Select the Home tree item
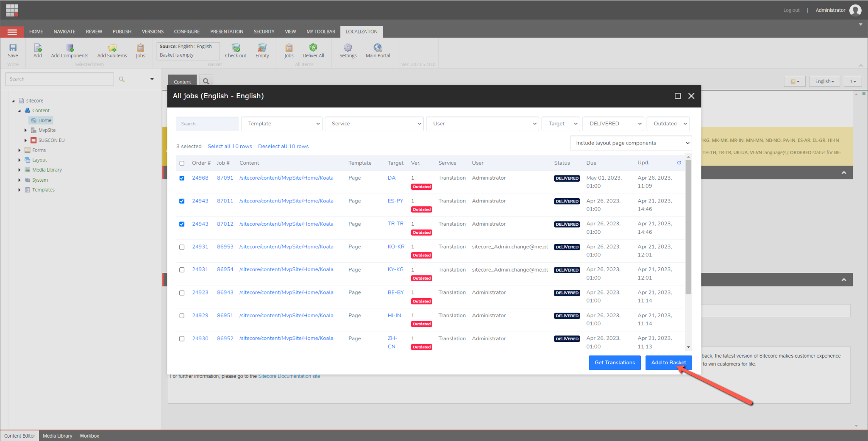Image resolution: width=868 pixels, height=441 pixels. (x=41, y=120)
